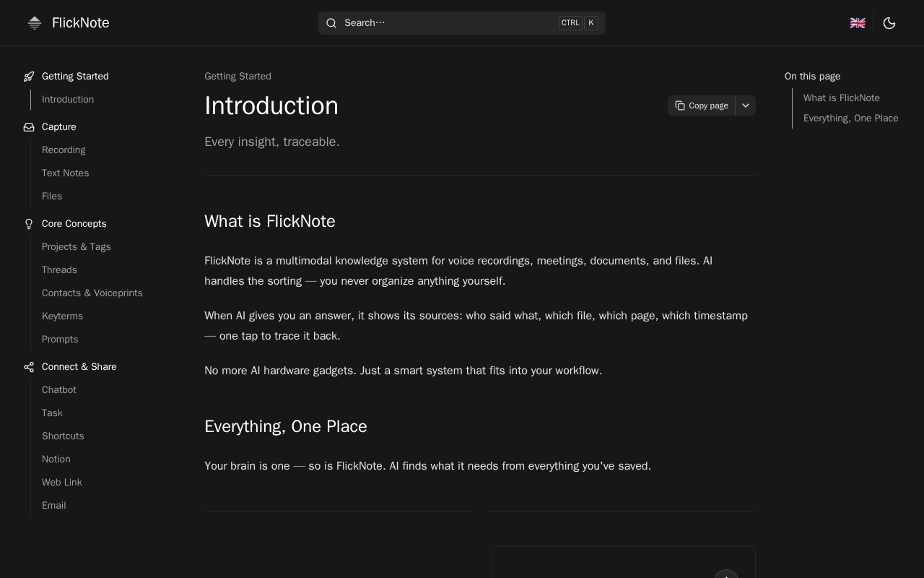Go to Projects & Tags page

(x=76, y=247)
